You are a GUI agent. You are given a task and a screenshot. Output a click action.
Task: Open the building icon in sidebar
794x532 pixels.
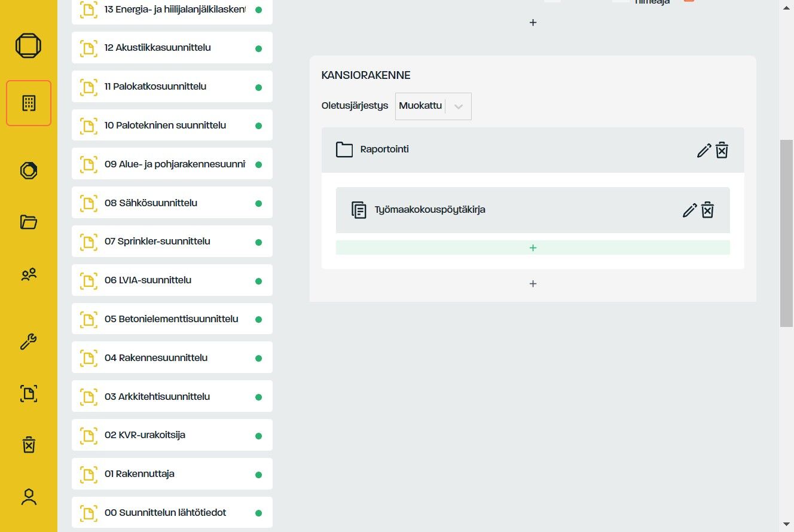click(29, 103)
